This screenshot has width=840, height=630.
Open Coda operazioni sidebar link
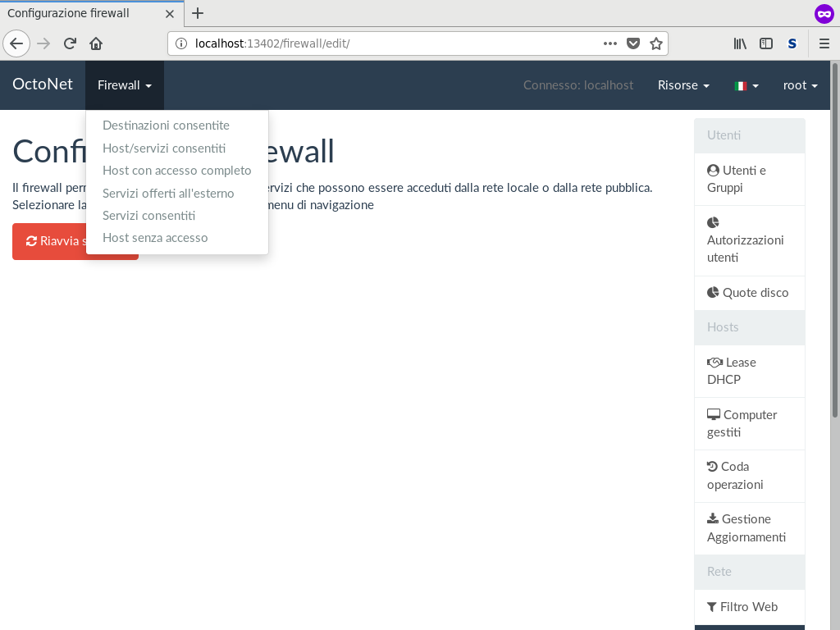pyautogui.click(x=750, y=476)
